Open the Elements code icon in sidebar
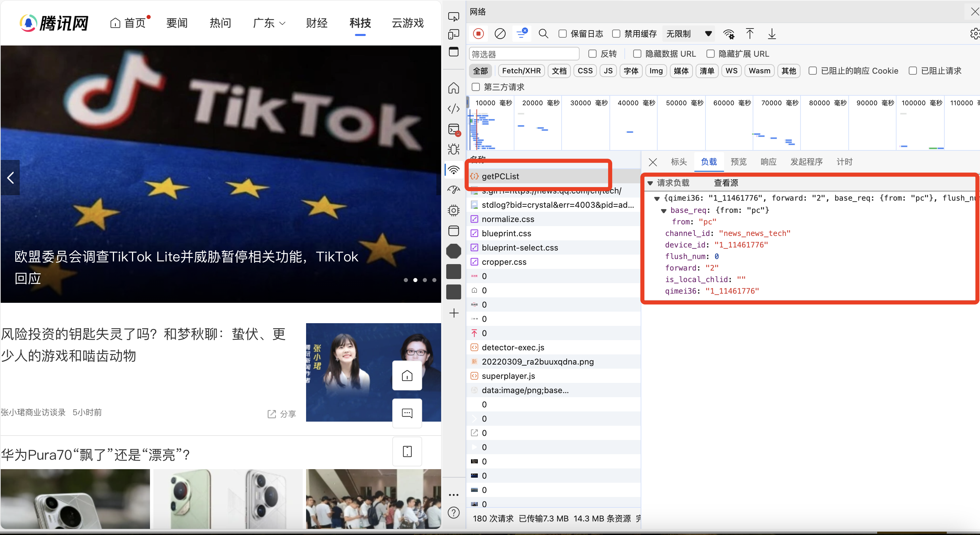Image resolution: width=980 pixels, height=535 pixels. pyautogui.click(x=453, y=109)
